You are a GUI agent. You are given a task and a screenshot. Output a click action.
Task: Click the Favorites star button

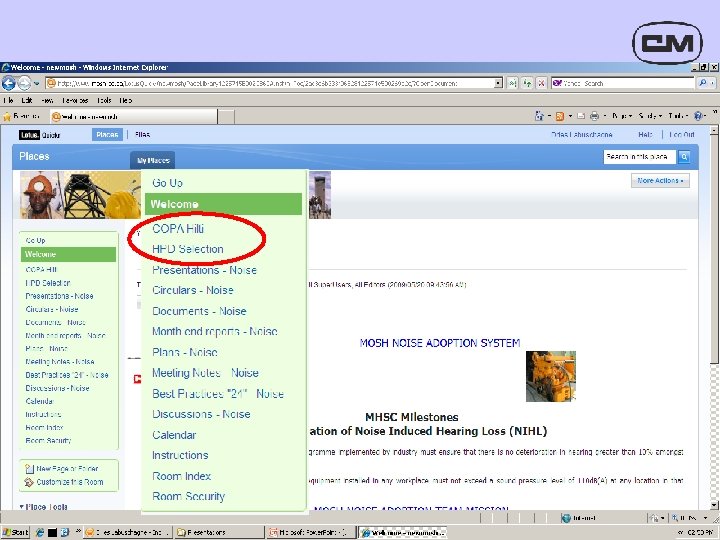[x=22, y=116]
